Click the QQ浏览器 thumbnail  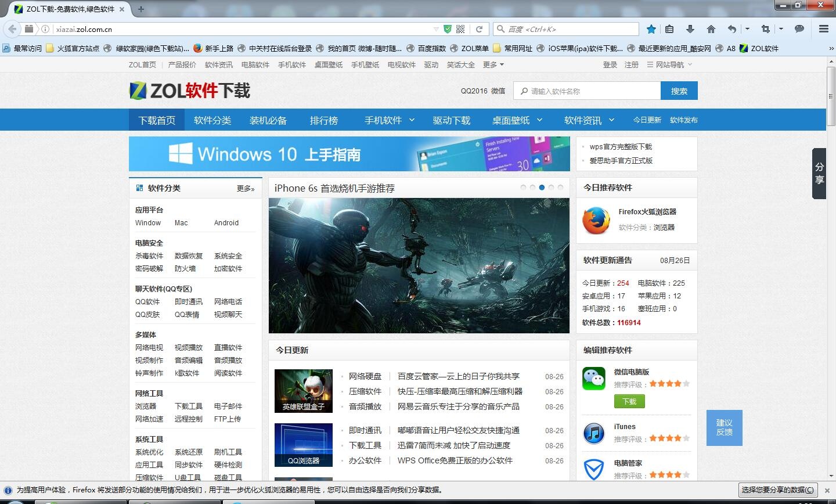(304, 445)
